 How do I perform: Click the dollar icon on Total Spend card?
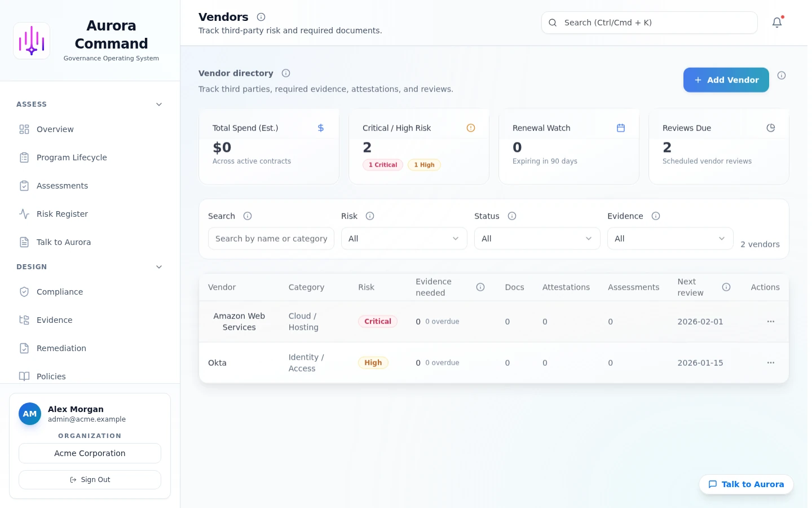tap(321, 128)
